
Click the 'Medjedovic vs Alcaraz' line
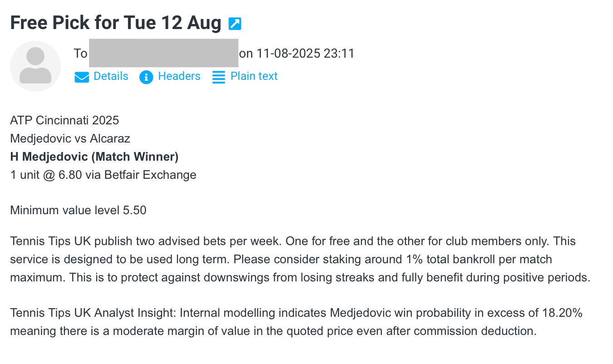[70, 138]
